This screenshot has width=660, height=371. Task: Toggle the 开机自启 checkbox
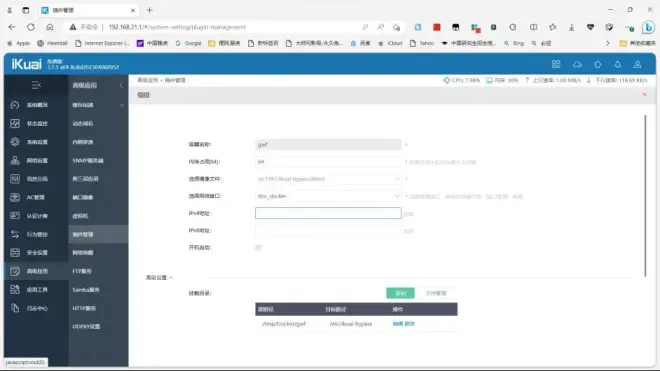pyautogui.click(x=258, y=248)
